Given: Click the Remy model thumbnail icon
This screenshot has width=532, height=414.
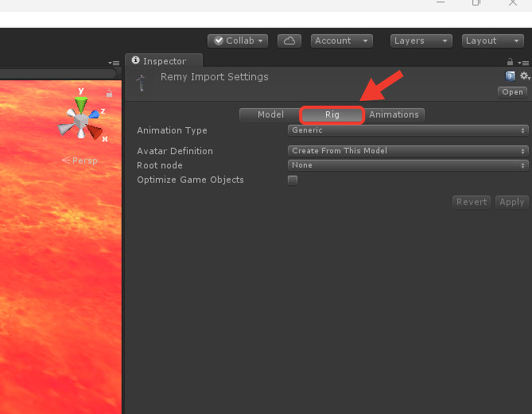Looking at the screenshot, I should tap(141, 83).
